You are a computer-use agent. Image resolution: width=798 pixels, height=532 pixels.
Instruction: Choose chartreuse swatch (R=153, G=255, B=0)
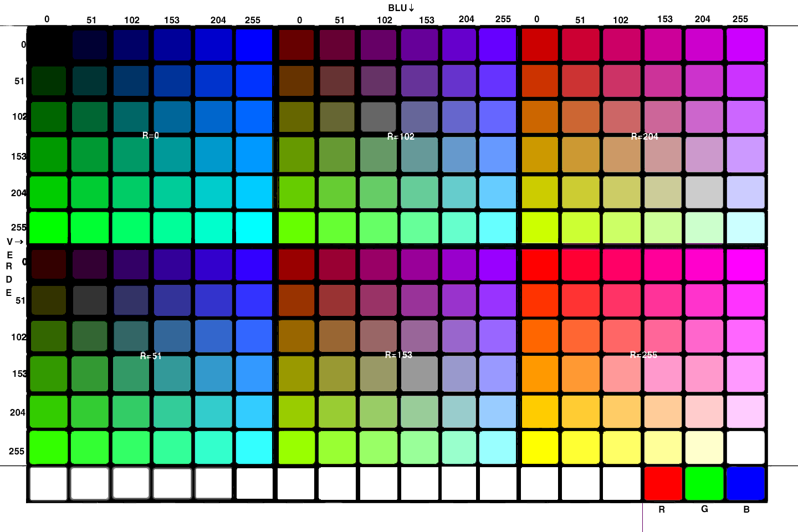pyautogui.click(x=296, y=447)
